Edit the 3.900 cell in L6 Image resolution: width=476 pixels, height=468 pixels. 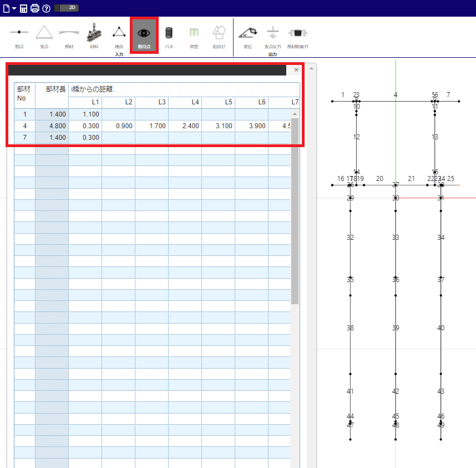252,125
